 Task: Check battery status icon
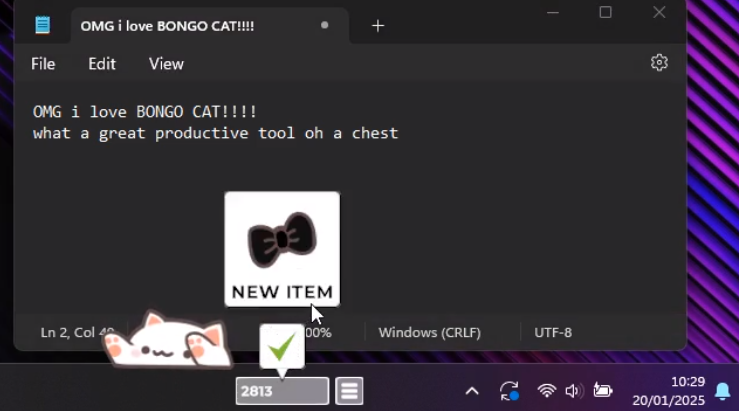pos(602,390)
